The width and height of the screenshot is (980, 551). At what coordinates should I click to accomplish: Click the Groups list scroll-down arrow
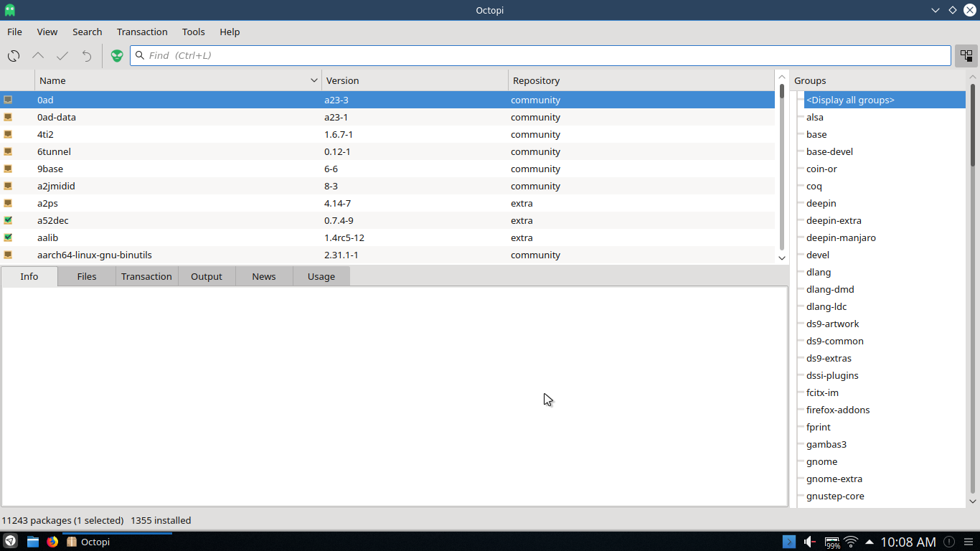click(x=973, y=501)
